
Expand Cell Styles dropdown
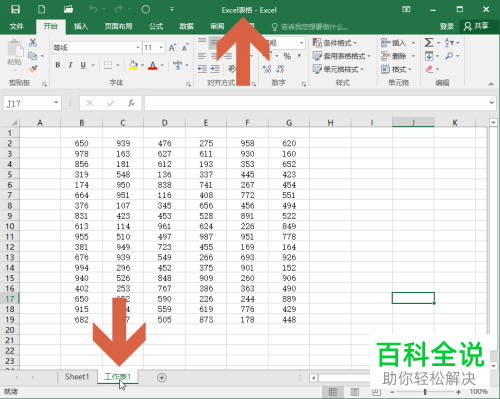(x=362, y=69)
